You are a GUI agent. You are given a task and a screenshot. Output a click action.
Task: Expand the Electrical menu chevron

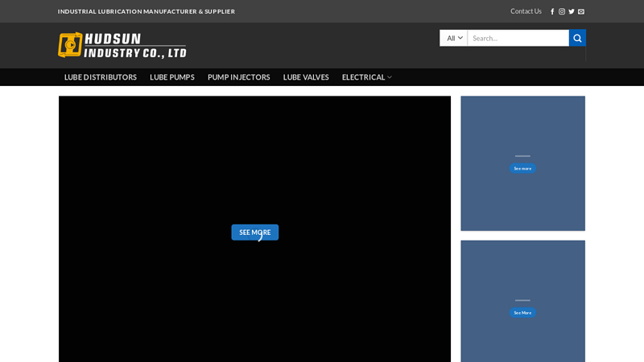click(390, 77)
